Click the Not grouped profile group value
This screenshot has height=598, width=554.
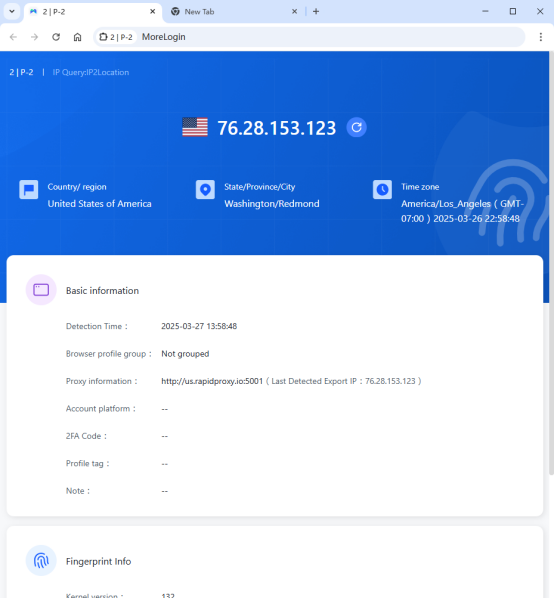point(185,354)
